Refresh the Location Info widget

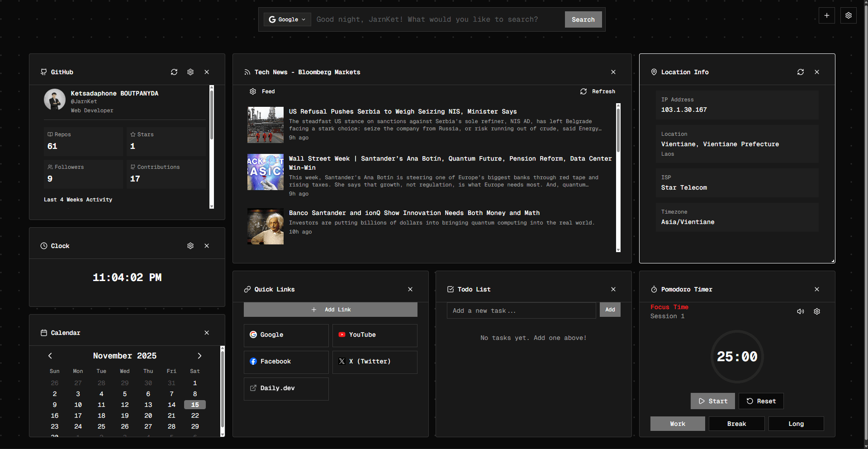801,72
